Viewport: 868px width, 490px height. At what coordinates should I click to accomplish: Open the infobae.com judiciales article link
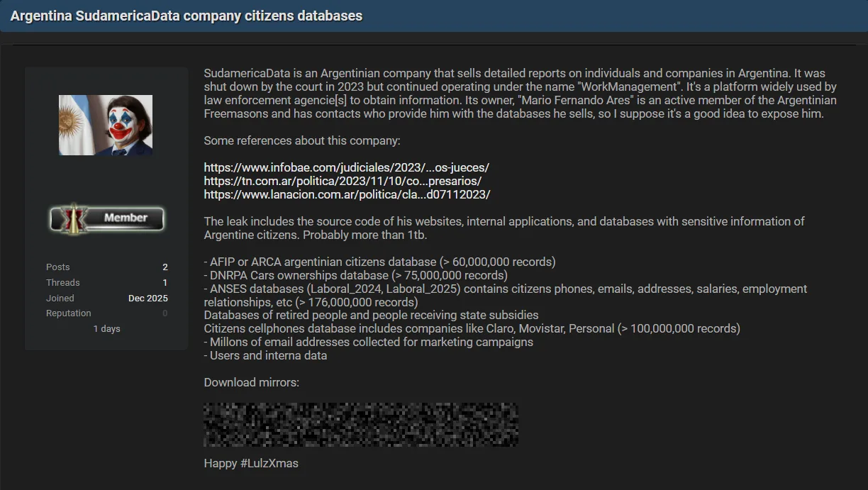(345, 167)
